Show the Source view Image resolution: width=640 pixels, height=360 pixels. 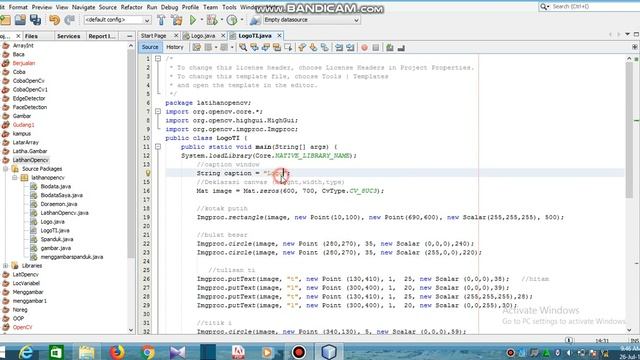click(x=150, y=47)
